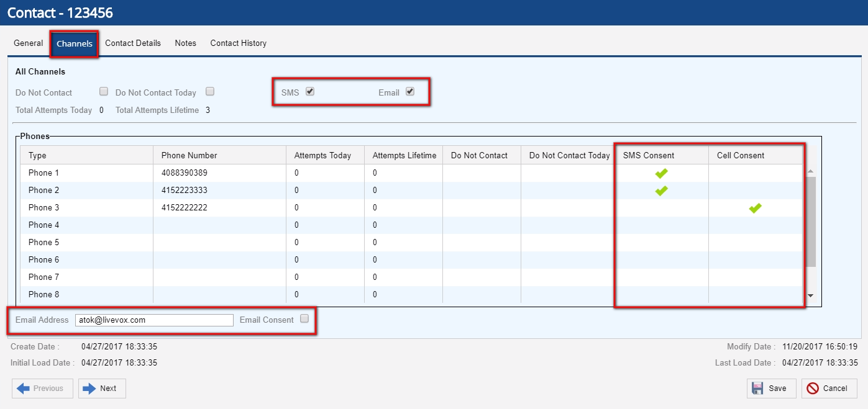The width and height of the screenshot is (868, 409).
Task: Go to the Contact History tab
Action: tap(239, 43)
